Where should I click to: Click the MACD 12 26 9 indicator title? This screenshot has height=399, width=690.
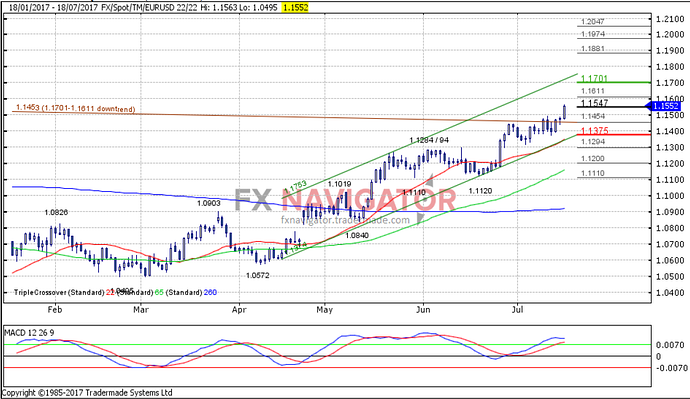click(x=29, y=333)
